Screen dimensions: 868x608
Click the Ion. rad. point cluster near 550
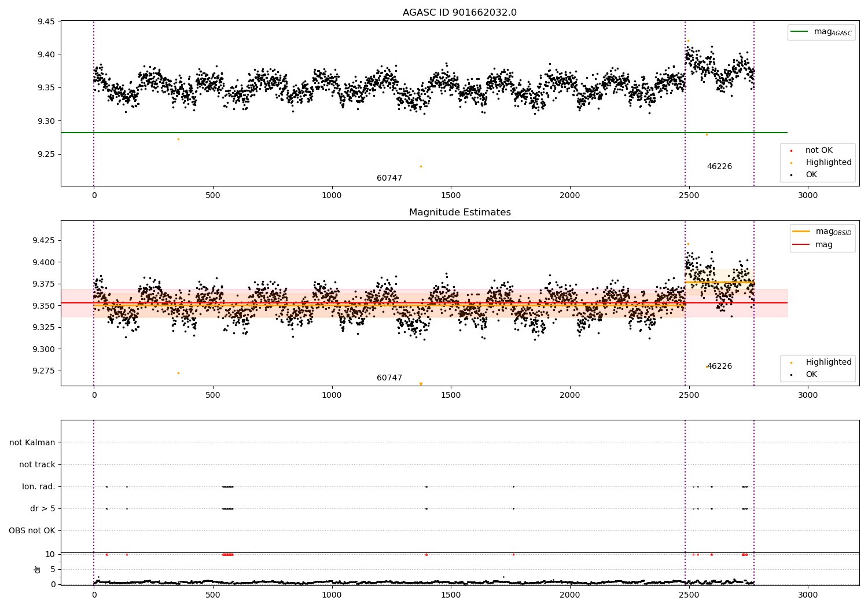tap(227, 486)
